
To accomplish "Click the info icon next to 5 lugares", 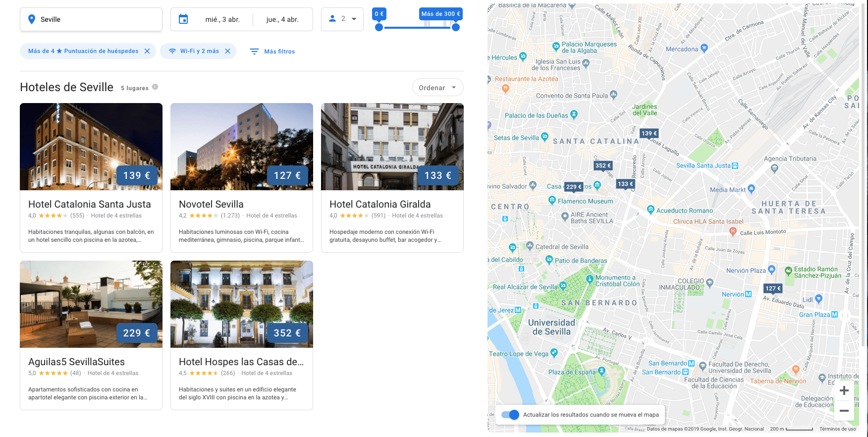I will (x=155, y=87).
